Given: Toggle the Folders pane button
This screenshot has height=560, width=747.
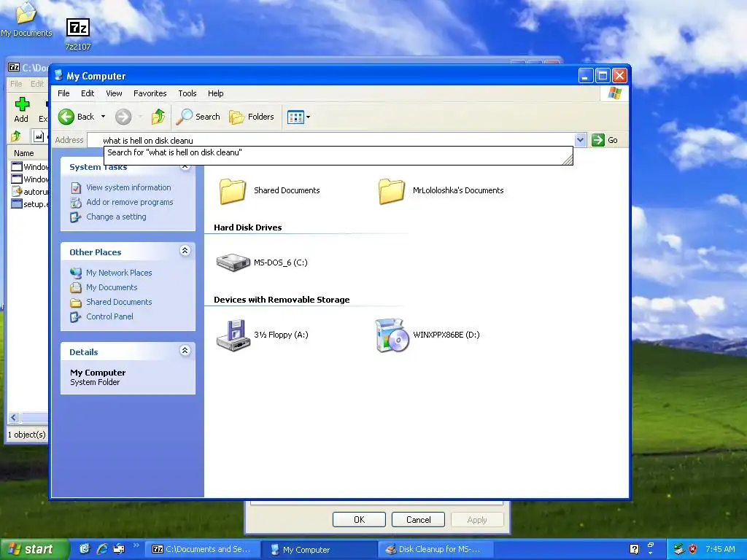Looking at the screenshot, I should tap(252, 117).
